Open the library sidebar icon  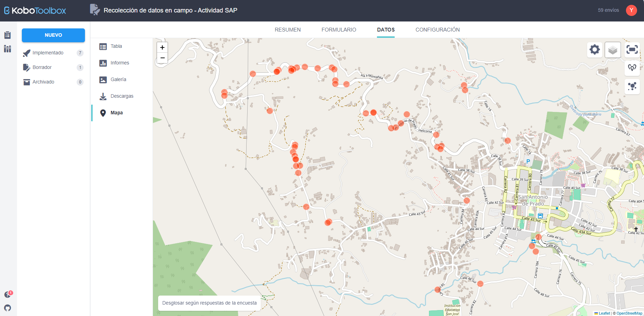click(x=8, y=49)
